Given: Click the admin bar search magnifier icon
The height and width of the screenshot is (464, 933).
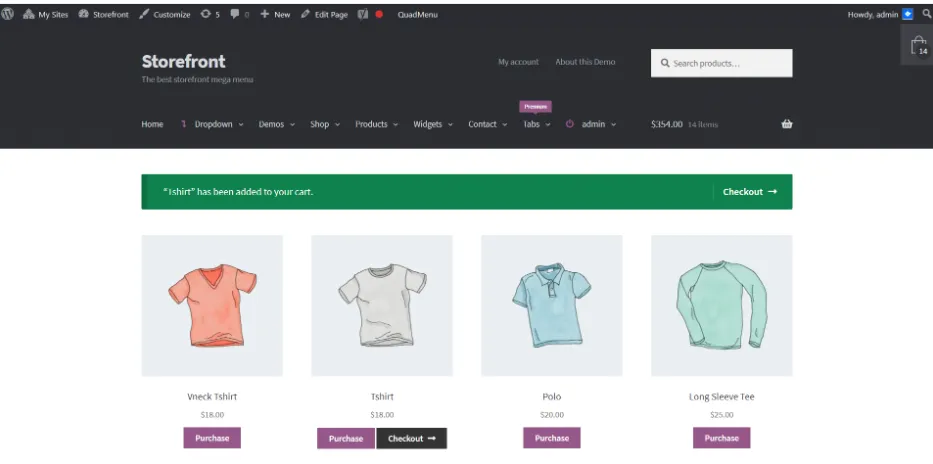Looking at the screenshot, I should (x=926, y=14).
